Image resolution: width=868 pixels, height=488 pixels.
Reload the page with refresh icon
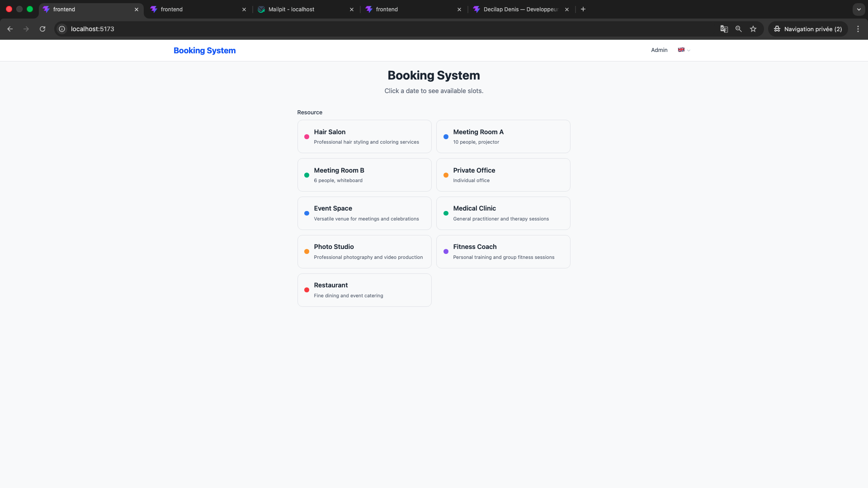(42, 29)
